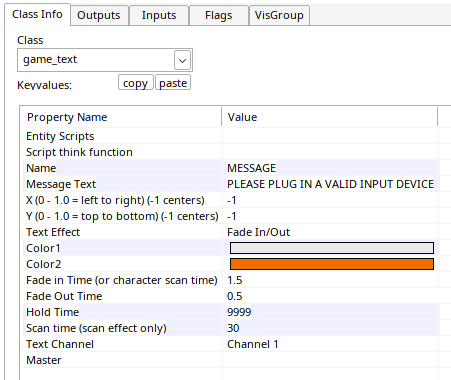The image size is (451, 380).
Task: Click the copy keyvalues button
Action: pos(135,83)
